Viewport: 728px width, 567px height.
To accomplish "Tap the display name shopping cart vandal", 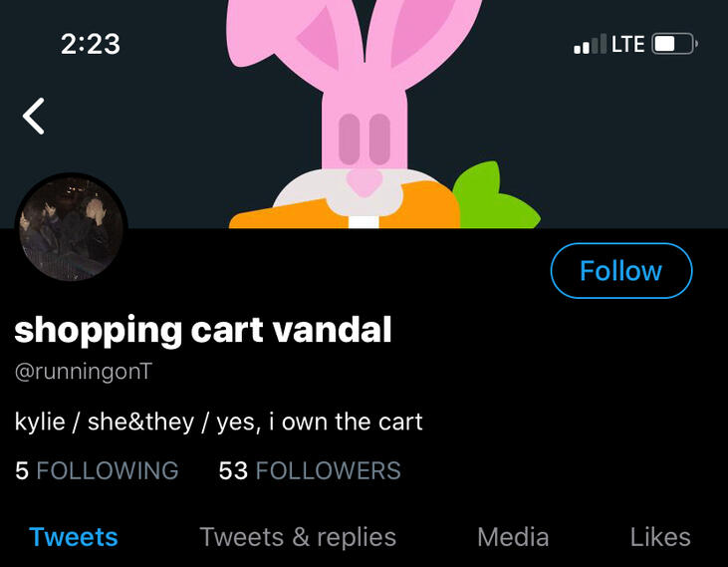I will [x=203, y=329].
